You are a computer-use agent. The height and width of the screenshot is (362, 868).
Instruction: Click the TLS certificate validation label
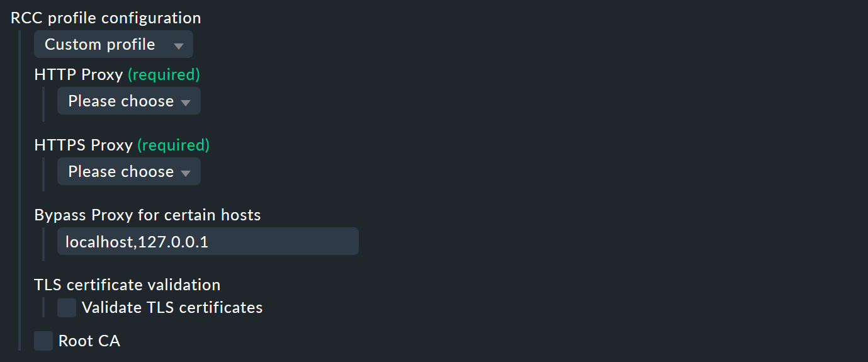[127, 285]
